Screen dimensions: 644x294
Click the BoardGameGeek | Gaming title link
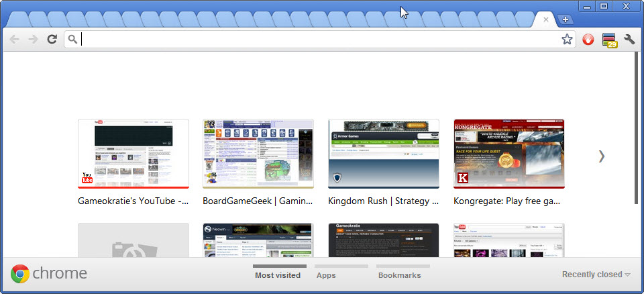pos(258,201)
